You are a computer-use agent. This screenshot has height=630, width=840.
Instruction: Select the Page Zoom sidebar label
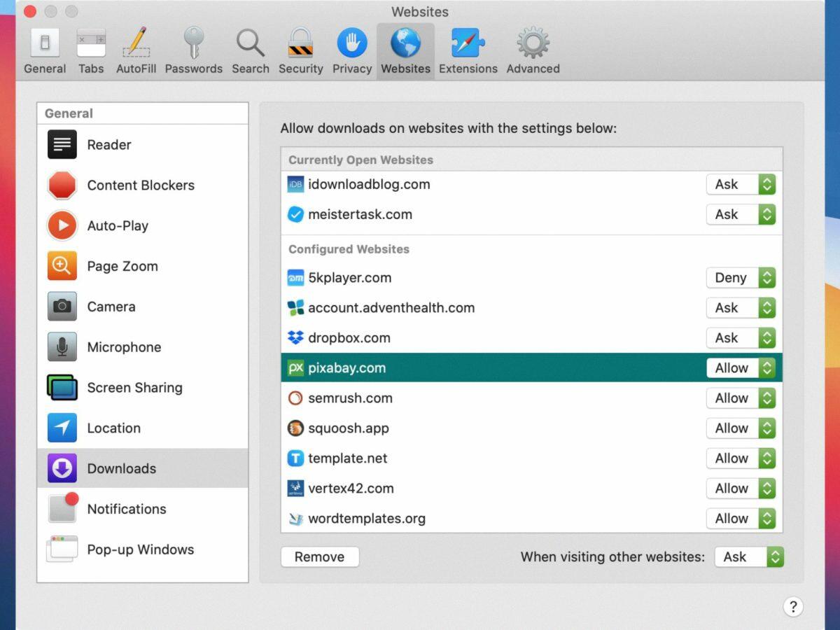coord(122,267)
